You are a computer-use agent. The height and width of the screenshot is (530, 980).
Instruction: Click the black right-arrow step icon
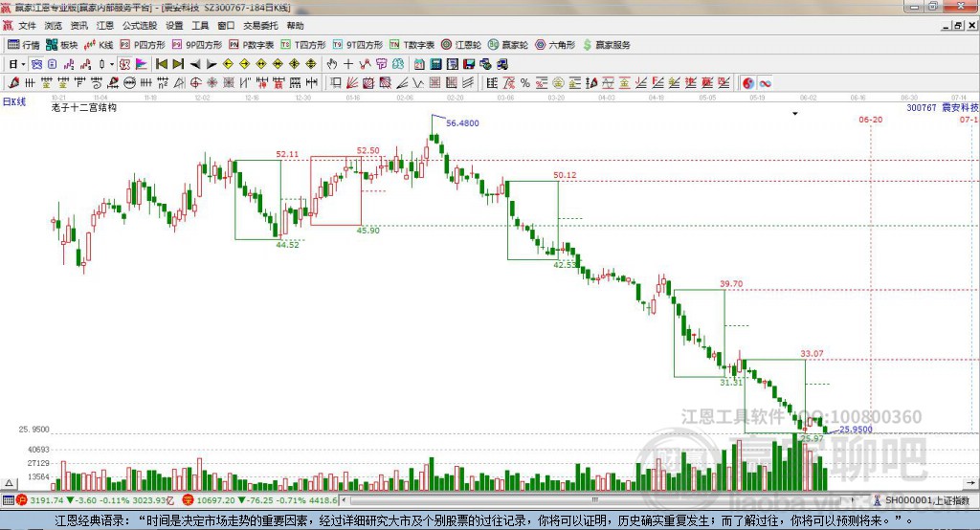[x=212, y=64]
